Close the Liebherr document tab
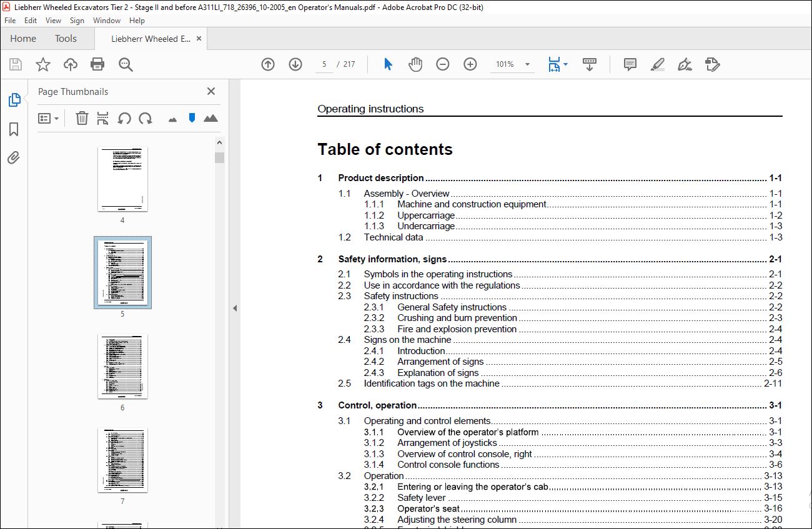The height and width of the screenshot is (529, 812). (199, 39)
